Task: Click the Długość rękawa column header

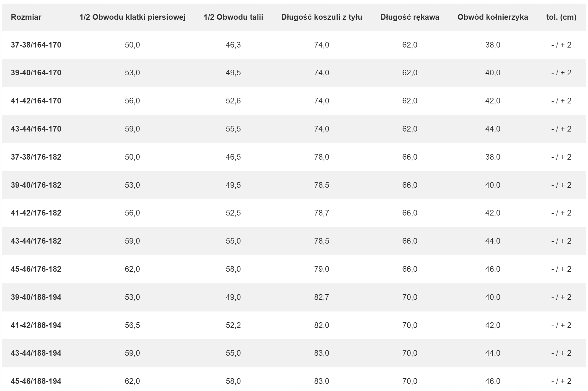Action: pyautogui.click(x=410, y=17)
